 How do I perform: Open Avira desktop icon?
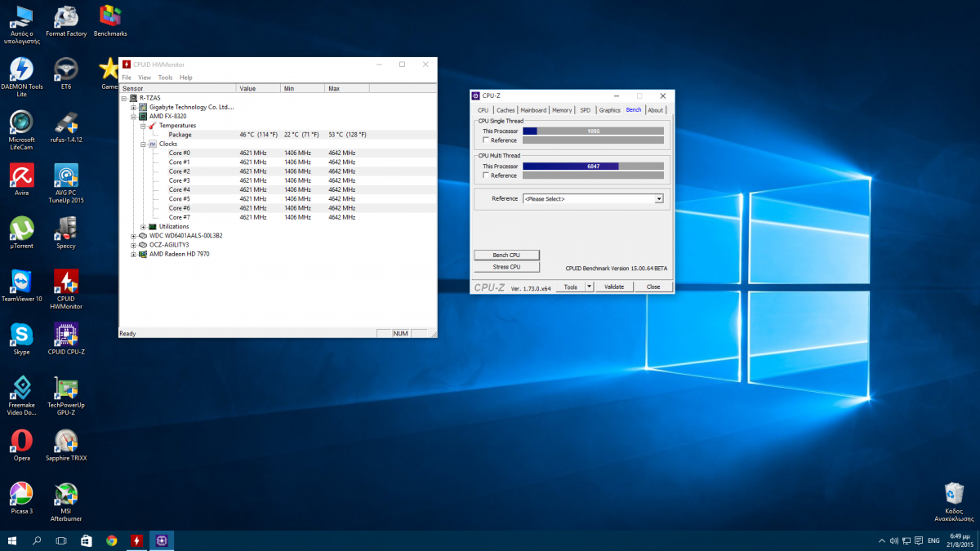[21, 180]
